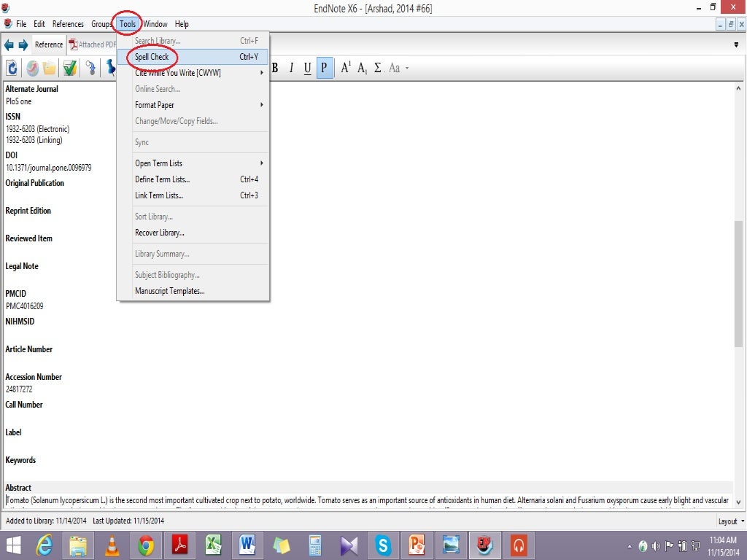The image size is (747, 560).
Task: Open Visual Studio from taskbar
Action: (x=349, y=545)
